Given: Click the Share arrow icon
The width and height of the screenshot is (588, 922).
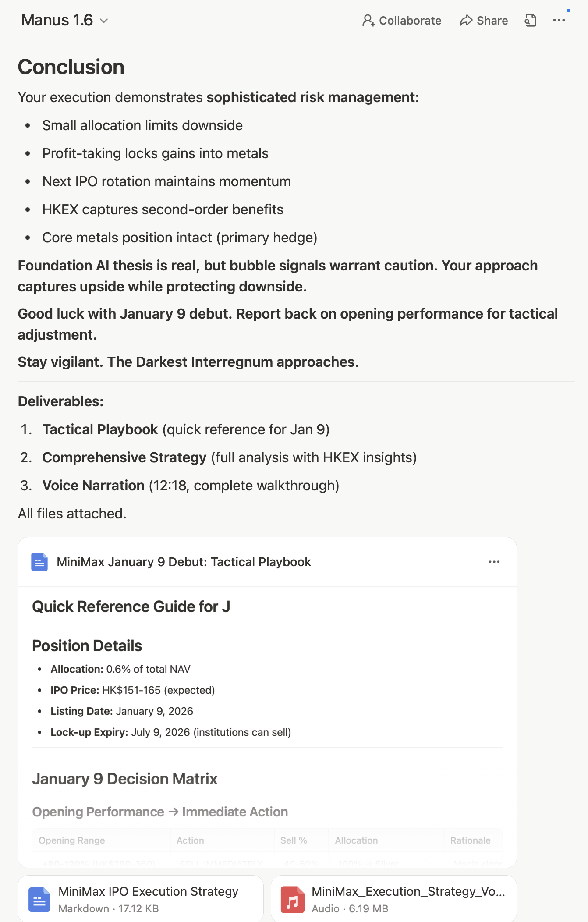Looking at the screenshot, I should tap(466, 21).
